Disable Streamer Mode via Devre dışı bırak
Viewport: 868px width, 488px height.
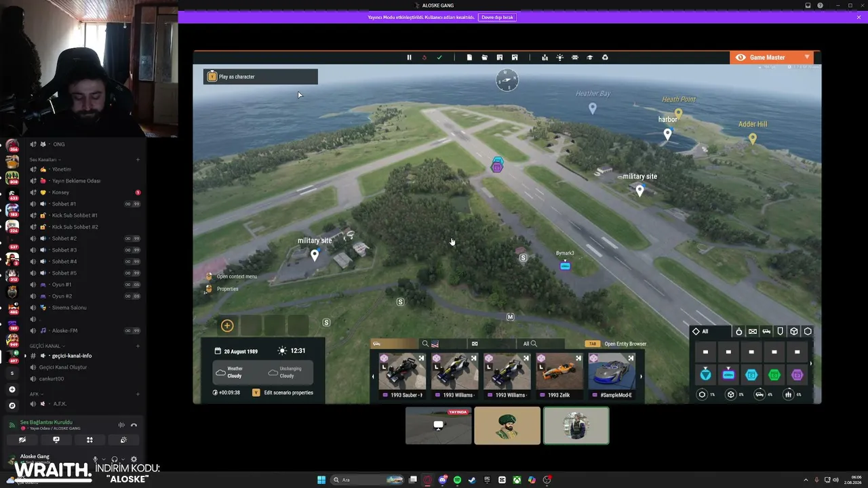(x=497, y=17)
